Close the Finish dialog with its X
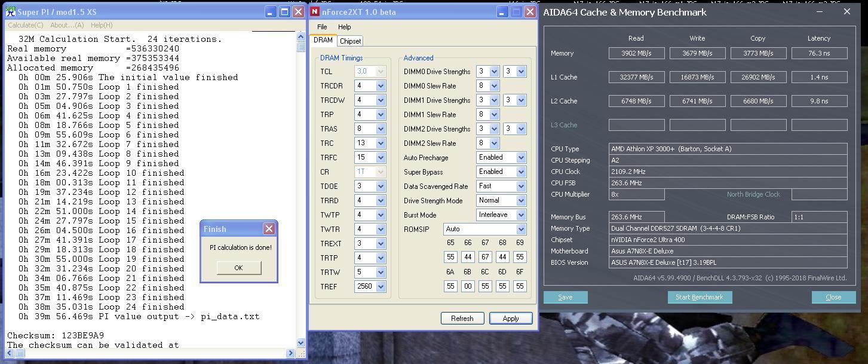This screenshot has width=868, height=364. [x=269, y=229]
